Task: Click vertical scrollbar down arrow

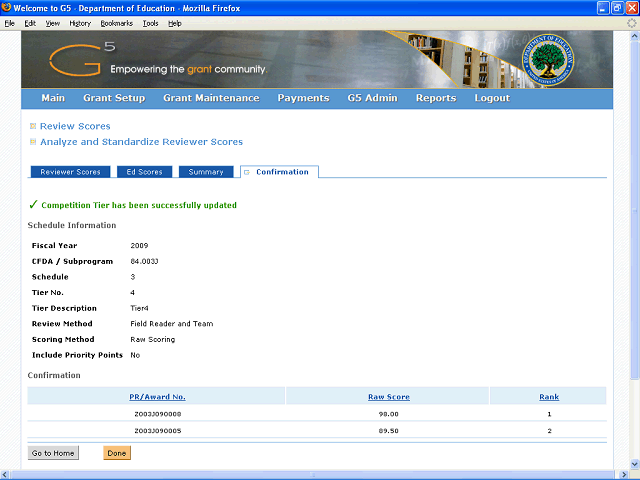Action: click(635, 464)
